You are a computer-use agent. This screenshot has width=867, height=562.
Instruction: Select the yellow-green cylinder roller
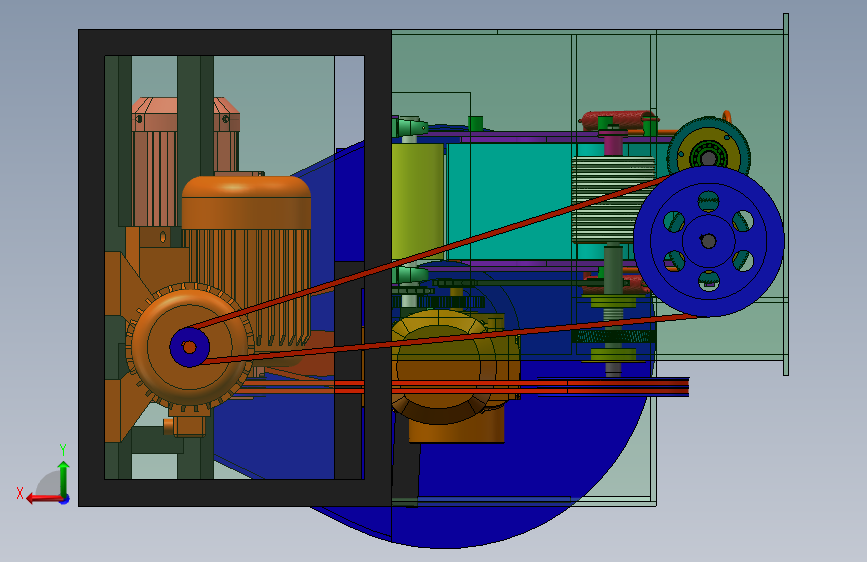[417, 200]
